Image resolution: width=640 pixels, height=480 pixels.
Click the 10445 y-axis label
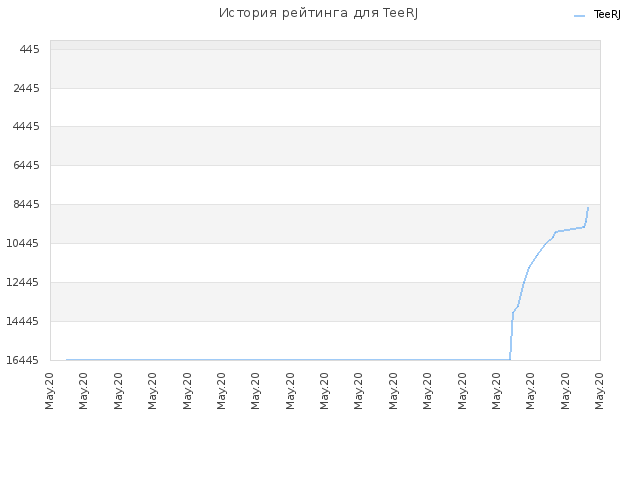pyautogui.click(x=23, y=243)
